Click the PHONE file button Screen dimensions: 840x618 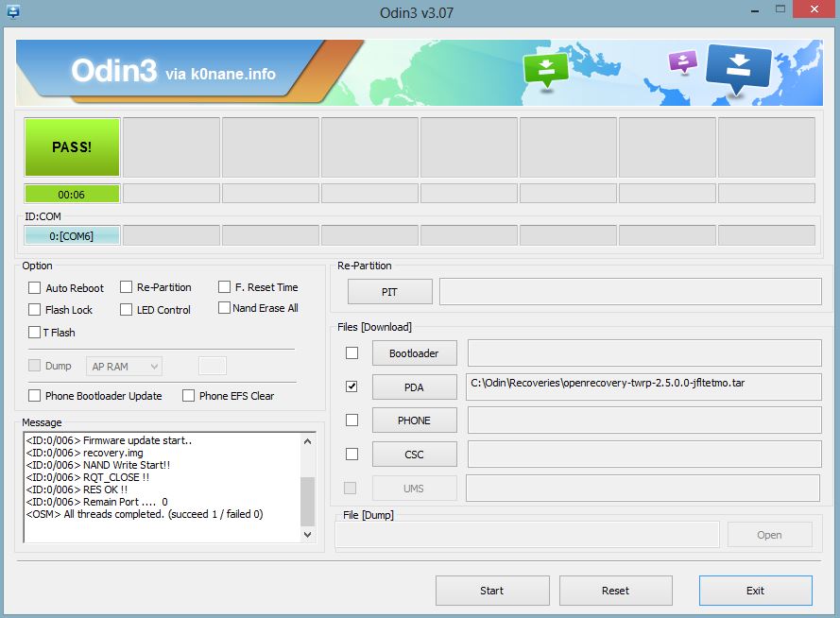point(414,421)
